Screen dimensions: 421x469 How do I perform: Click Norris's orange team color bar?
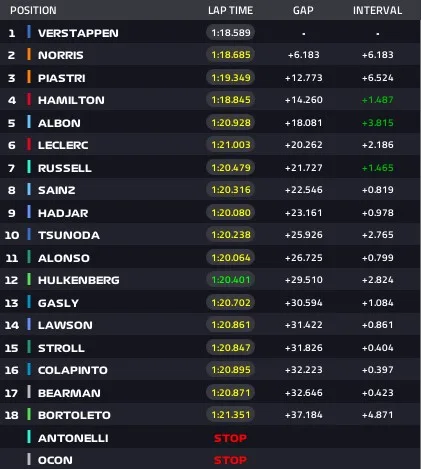(29, 54)
